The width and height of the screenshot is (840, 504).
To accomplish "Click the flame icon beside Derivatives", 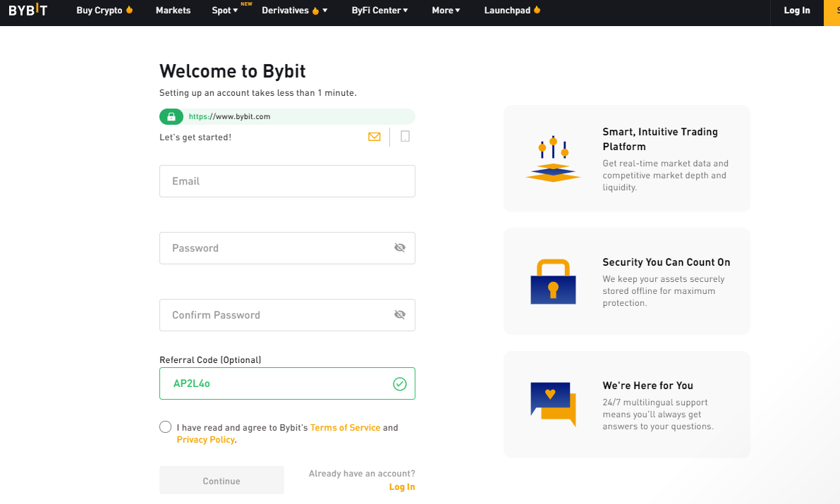I will tap(315, 11).
